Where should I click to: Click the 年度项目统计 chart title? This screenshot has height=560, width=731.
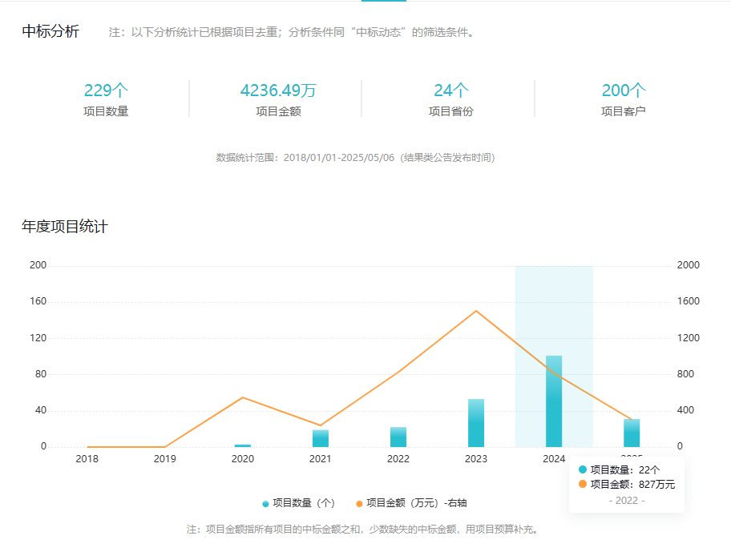(64, 227)
